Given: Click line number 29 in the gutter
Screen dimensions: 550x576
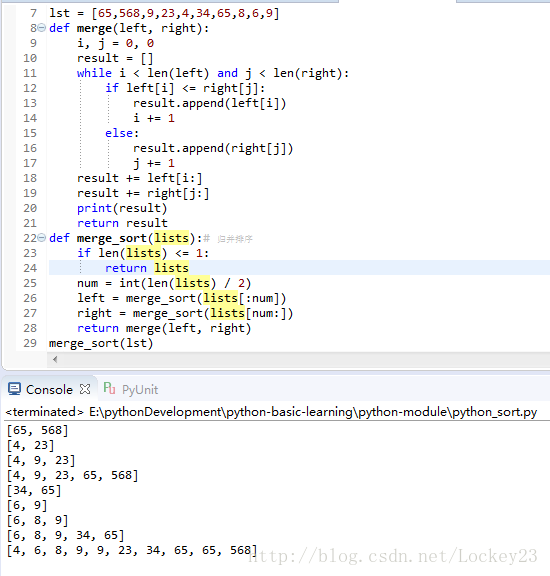Looking at the screenshot, I should tap(30, 343).
